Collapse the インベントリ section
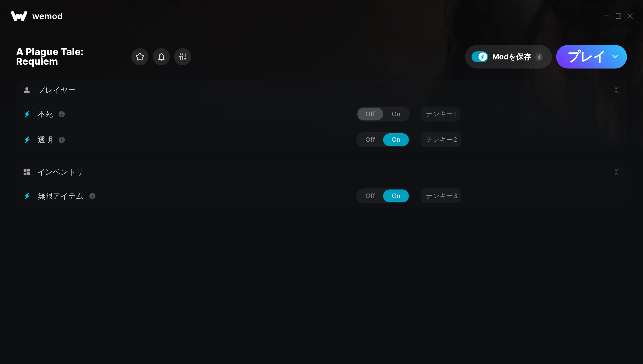The image size is (643, 364). [x=616, y=172]
